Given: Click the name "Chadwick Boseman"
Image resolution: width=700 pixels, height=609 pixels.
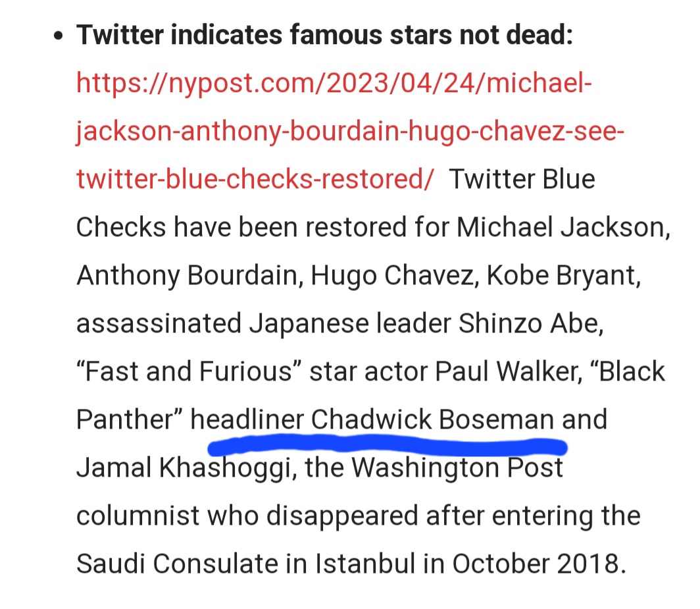Looking at the screenshot, I should point(432,419).
